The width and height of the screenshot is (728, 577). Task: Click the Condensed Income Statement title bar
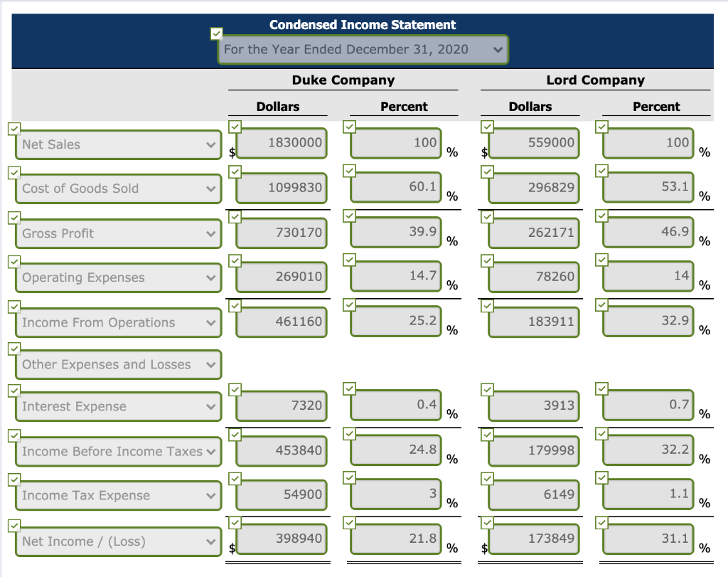(362, 24)
